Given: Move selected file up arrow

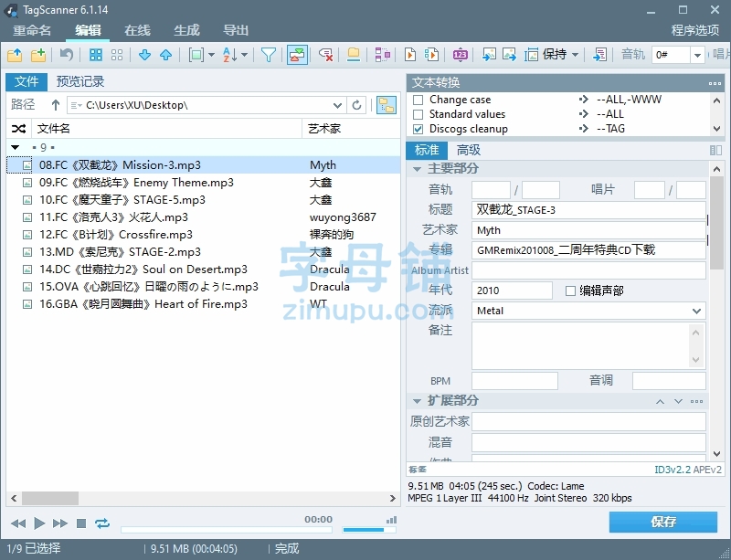Looking at the screenshot, I should point(166,55).
